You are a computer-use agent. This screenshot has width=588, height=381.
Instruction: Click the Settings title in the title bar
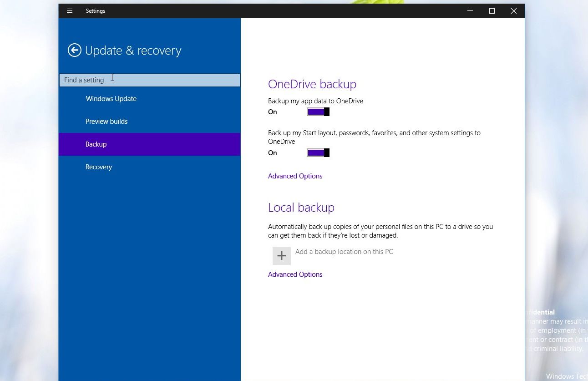point(96,11)
